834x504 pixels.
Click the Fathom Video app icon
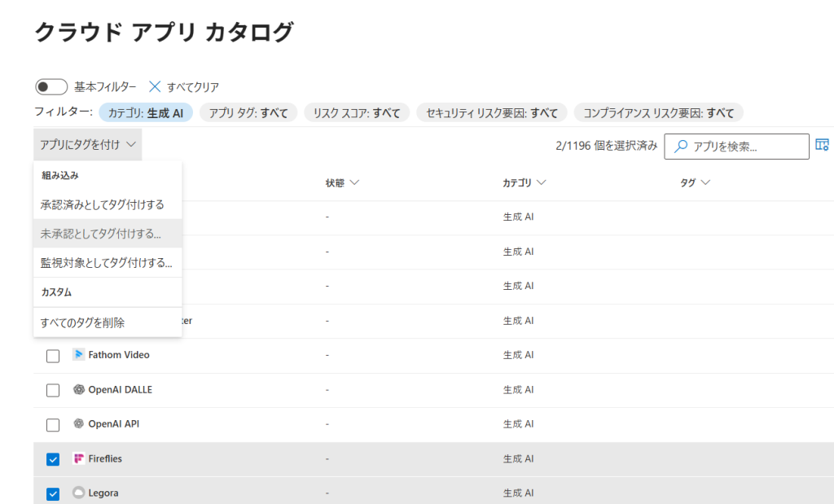pos(78,355)
